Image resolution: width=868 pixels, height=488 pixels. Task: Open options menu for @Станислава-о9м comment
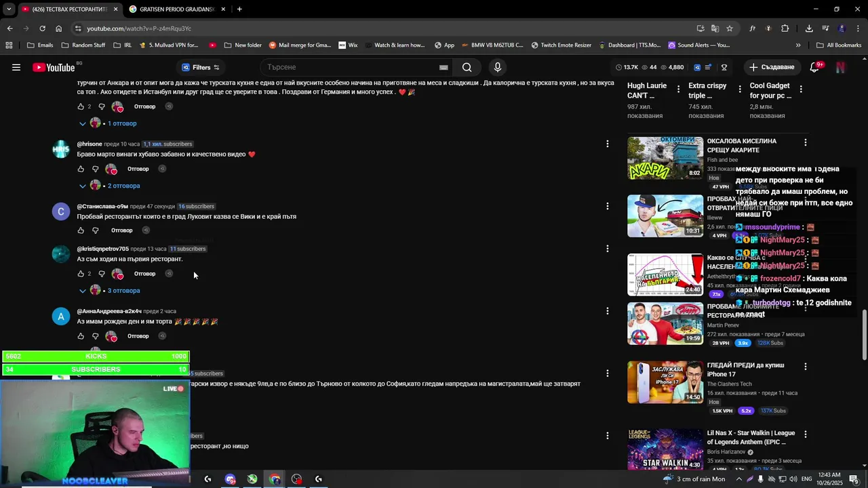(608, 206)
